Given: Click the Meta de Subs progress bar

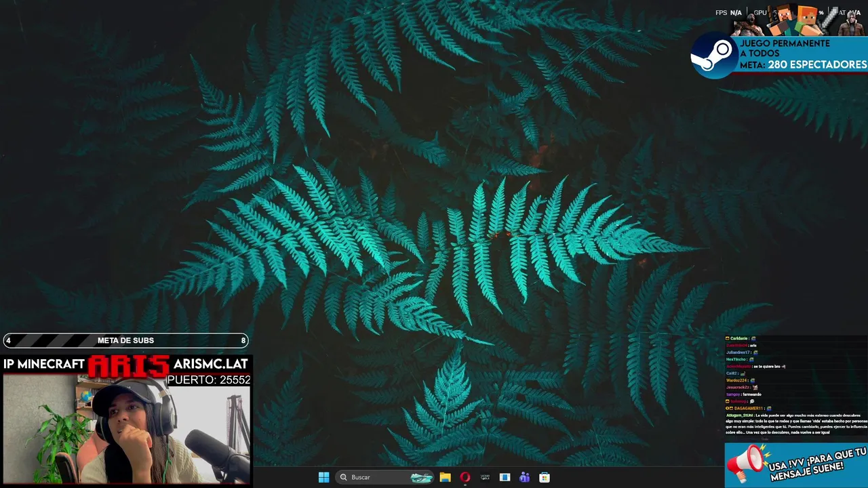Looking at the screenshot, I should [126, 340].
